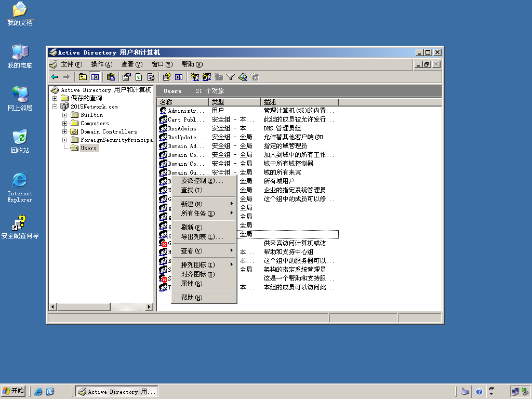The width and height of the screenshot is (532, 399).
Task: Click the Internet Explorer quick launch icon
Action: (38, 392)
